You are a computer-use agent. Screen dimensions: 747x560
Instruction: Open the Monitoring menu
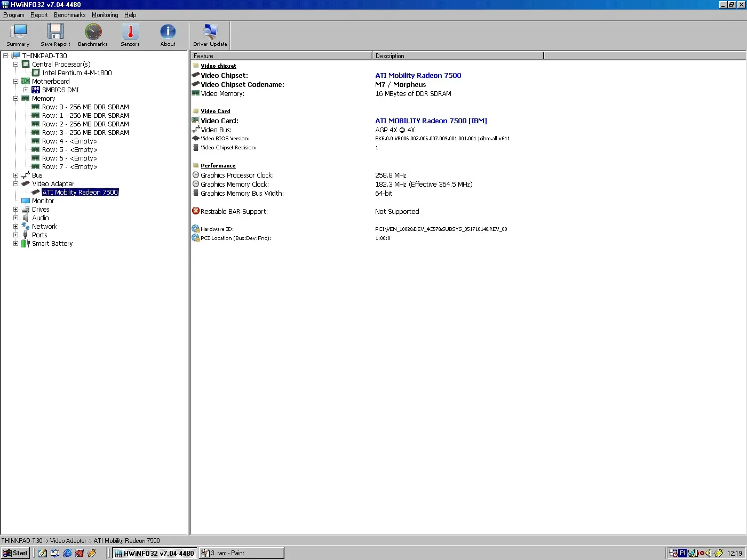[105, 15]
